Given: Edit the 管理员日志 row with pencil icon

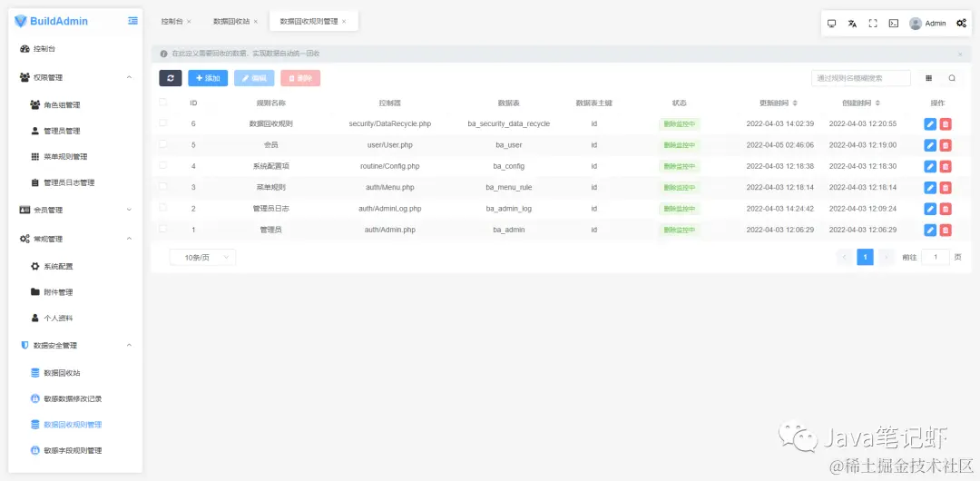Looking at the screenshot, I should pyautogui.click(x=930, y=209).
